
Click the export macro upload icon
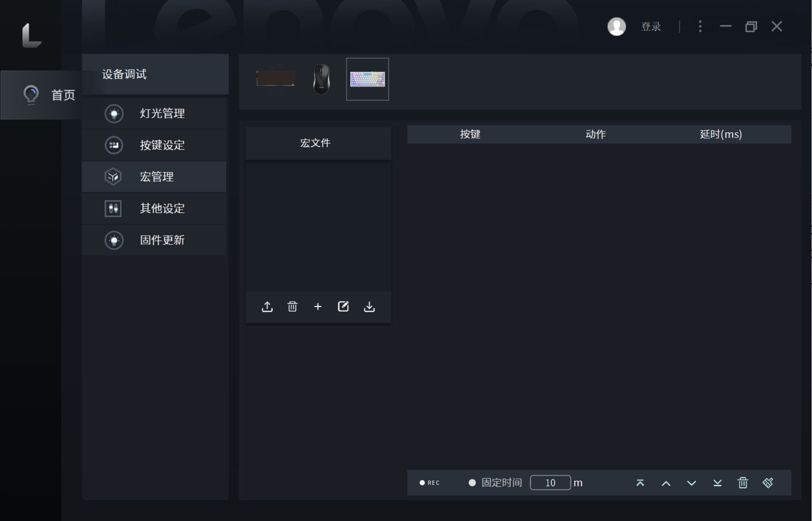tap(267, 306)
